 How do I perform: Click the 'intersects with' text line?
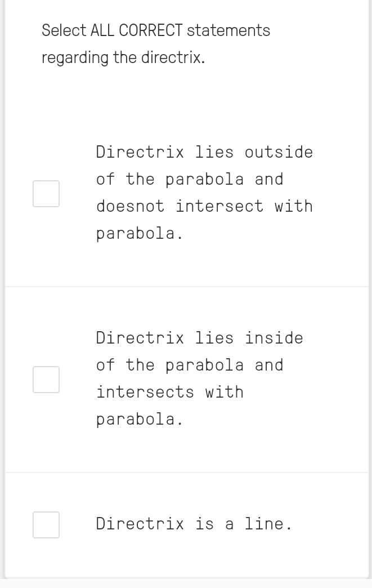click(170, 392)
